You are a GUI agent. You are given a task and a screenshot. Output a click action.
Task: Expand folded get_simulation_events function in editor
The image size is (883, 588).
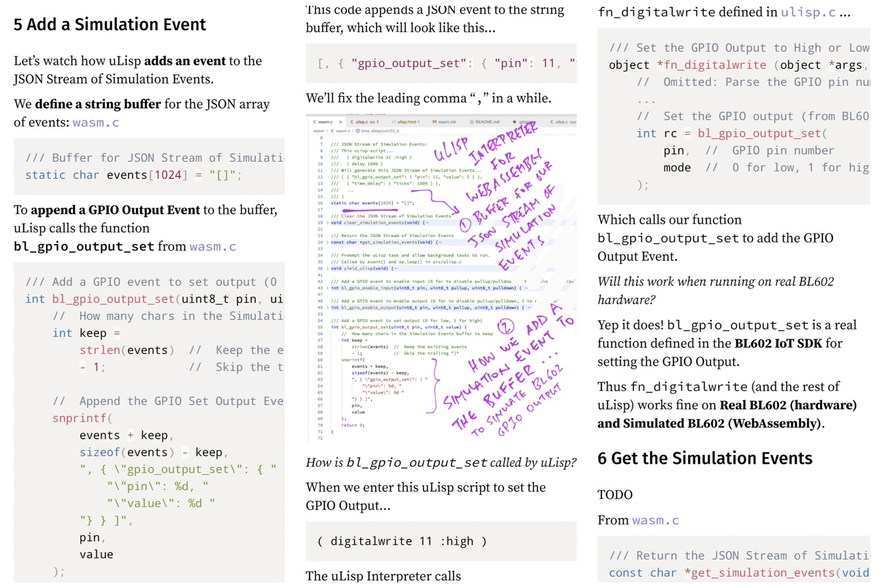point(327,243)
